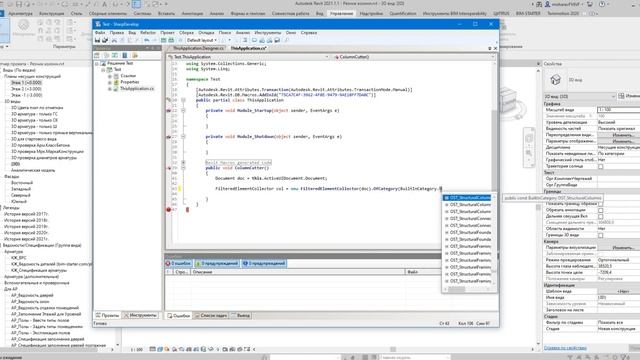Click the Undo arrow in SharpDevelop toolbar
640x360 pixels.
pyautogui.click(x=147, y=40)
